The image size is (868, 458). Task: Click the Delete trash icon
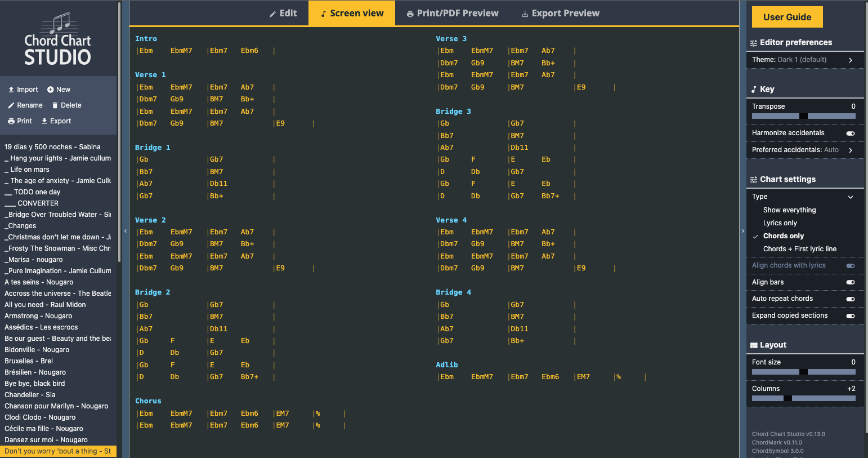click(x=55, y=105)
